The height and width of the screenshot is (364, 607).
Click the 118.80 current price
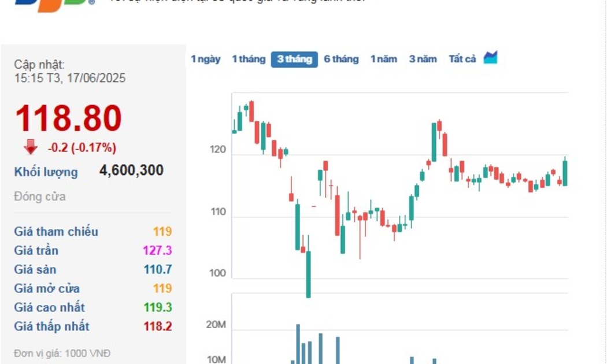[68, 118]
